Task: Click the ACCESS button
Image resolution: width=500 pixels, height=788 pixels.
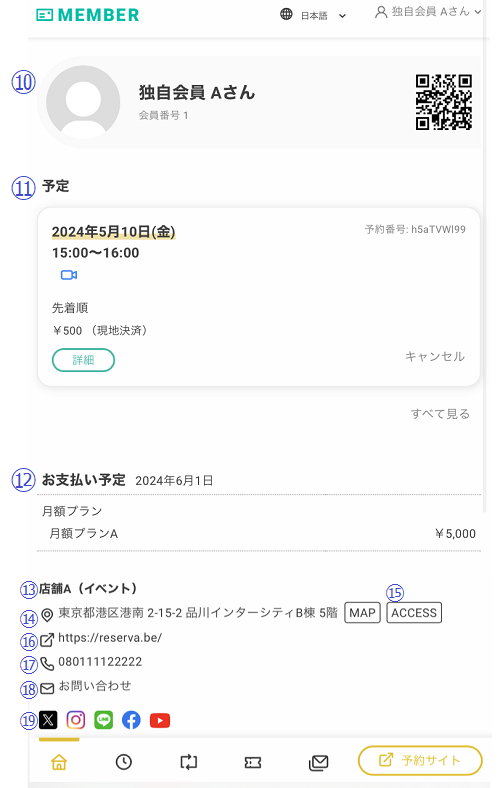Action: point(414,613)
